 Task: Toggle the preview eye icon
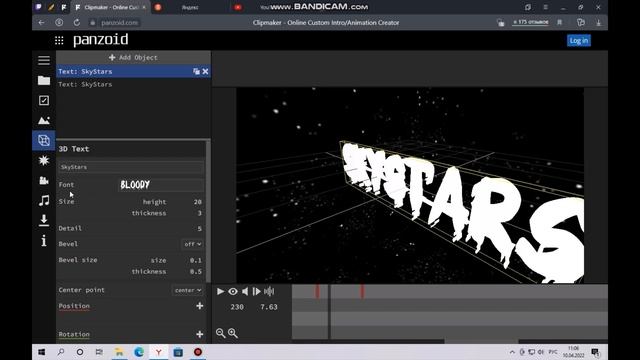[233, 291]
